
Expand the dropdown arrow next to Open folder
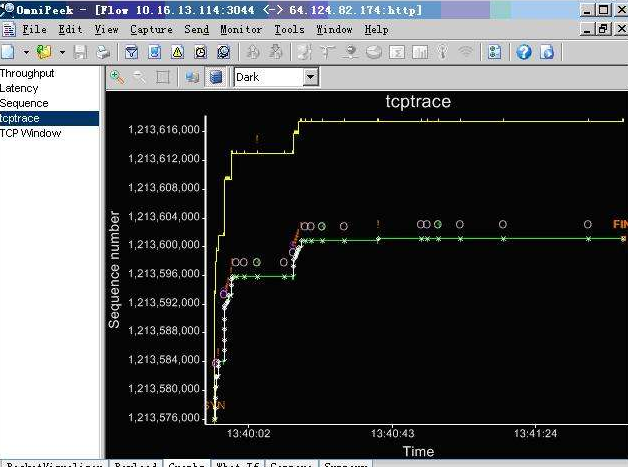62,52
